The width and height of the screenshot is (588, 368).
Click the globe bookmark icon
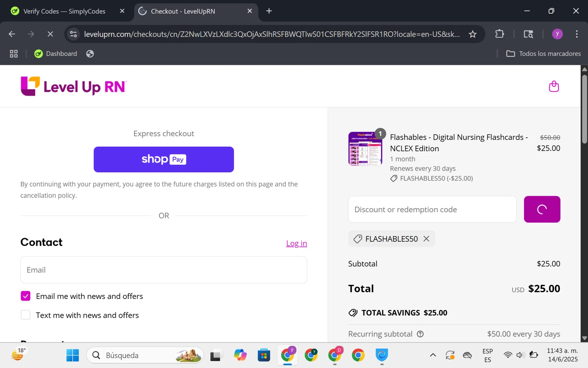pyautogui.click(x=90, y=54)
